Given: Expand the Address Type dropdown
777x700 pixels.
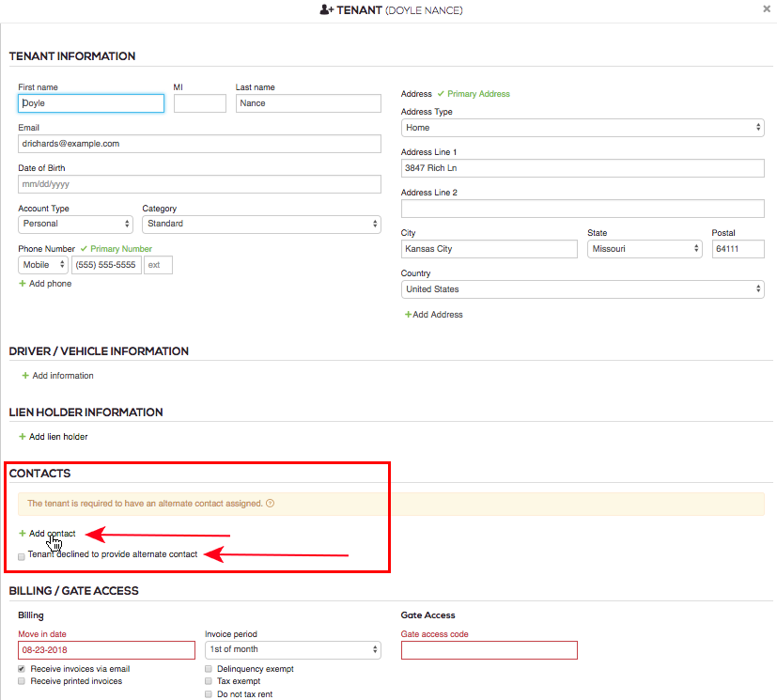Looking at the screenshot, I should [583, 128].
